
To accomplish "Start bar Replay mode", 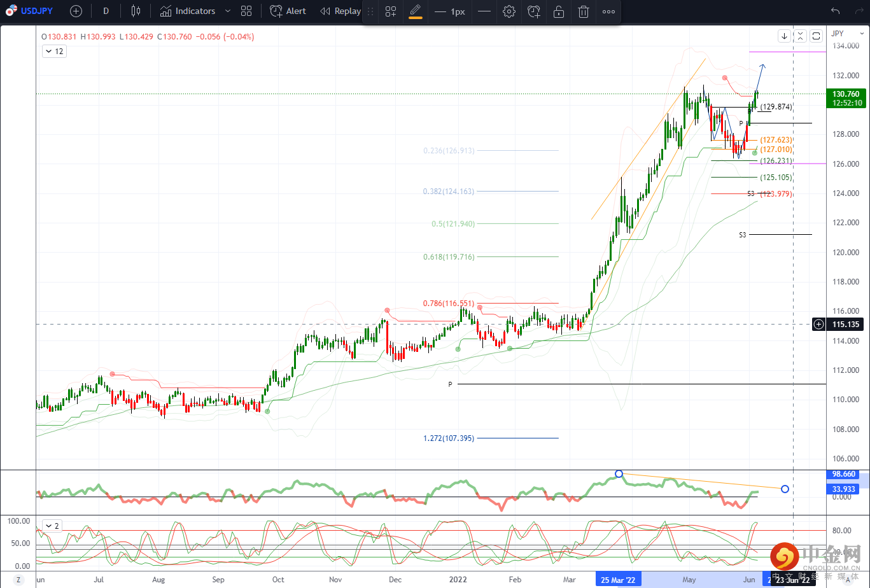I will click(x=340, y=11).
